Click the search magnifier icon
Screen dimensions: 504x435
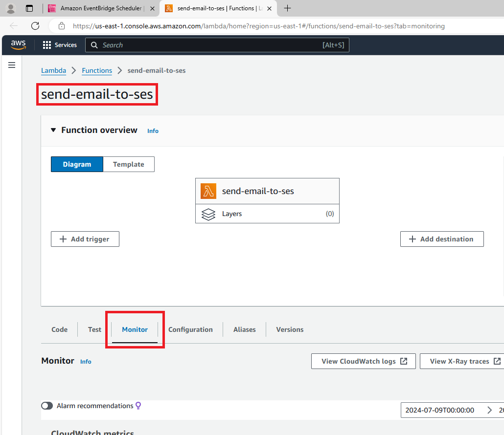[x=94, y=45]
